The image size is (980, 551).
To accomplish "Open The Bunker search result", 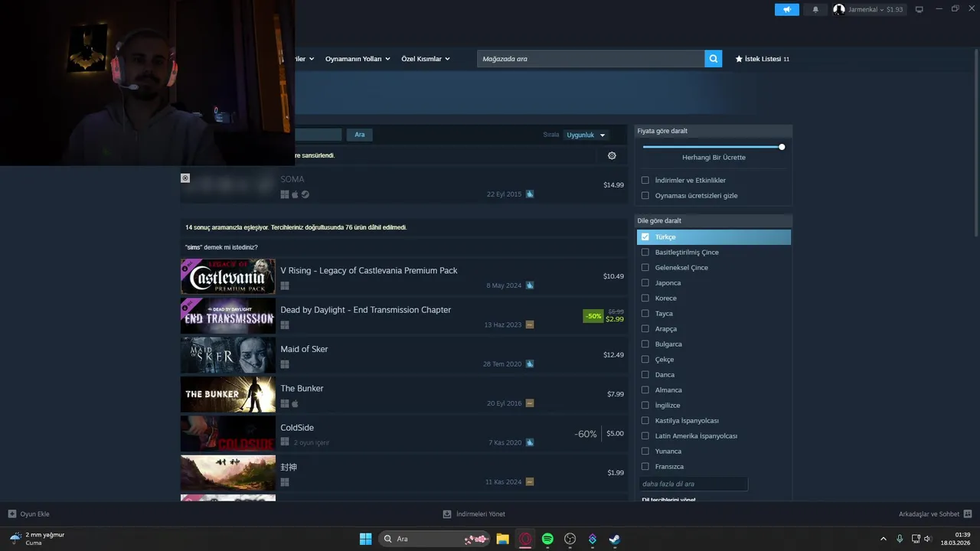I will click(403, 394).
